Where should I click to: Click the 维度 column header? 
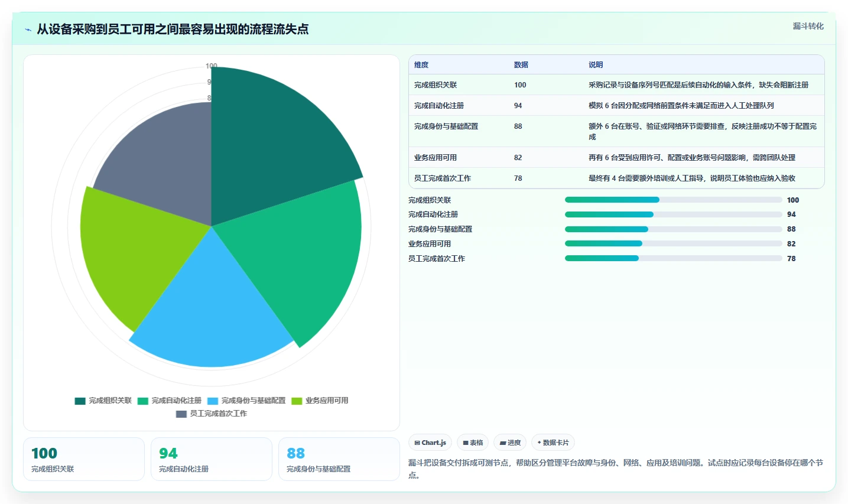pos(421,65)
